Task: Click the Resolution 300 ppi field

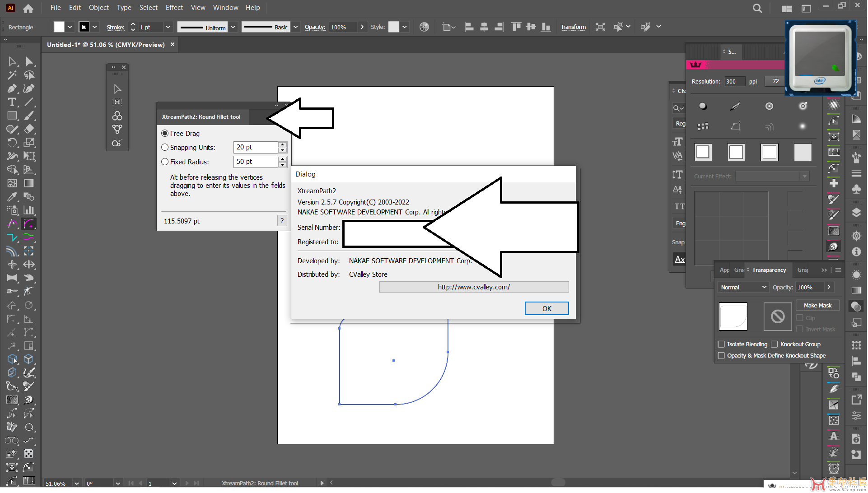Action: [x=734, y=82]
